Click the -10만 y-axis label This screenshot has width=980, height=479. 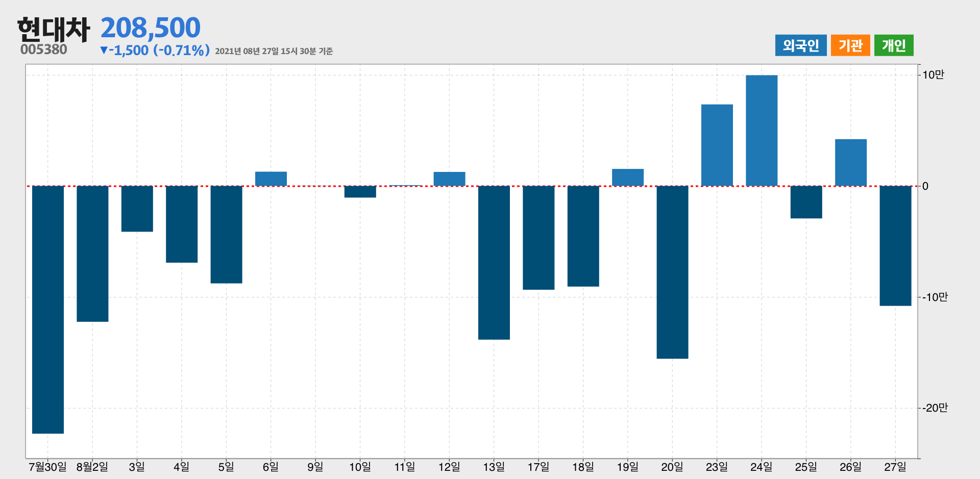(x=935, y=297)
